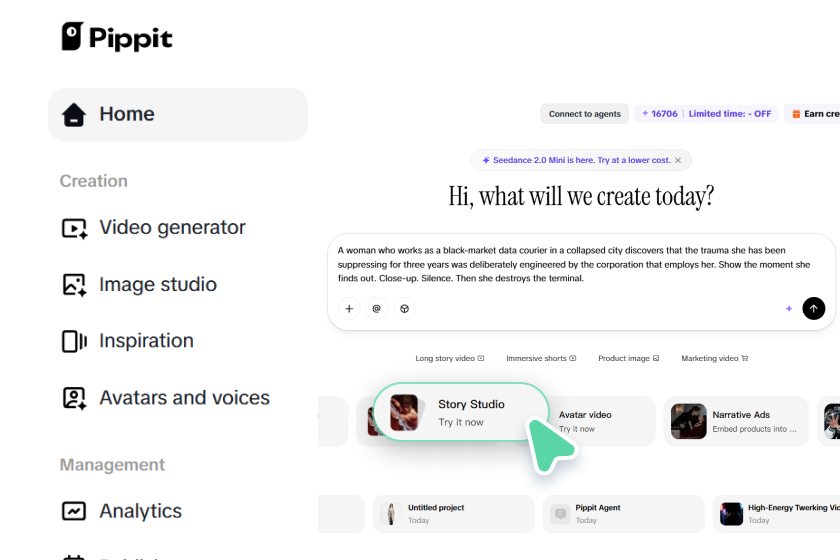Open the Untitled project recent item
The width and height of the screenshot is (840, 560).
[x=454, y=514]
